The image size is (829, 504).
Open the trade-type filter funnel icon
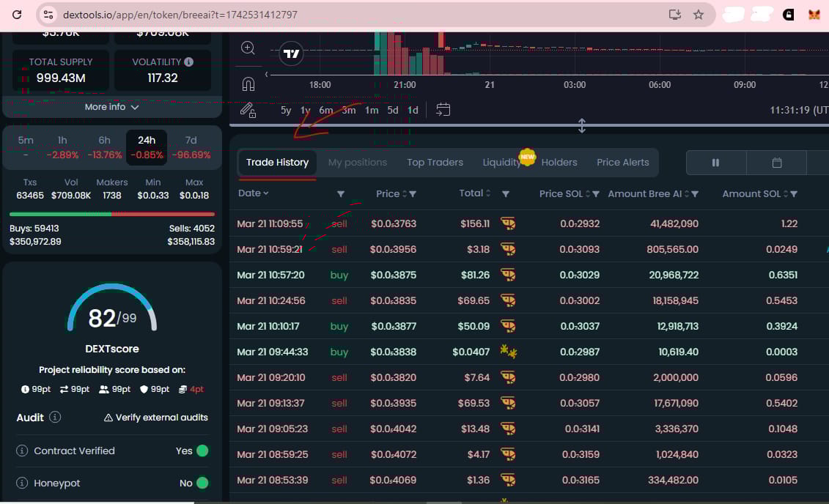[x=341, y=194]
